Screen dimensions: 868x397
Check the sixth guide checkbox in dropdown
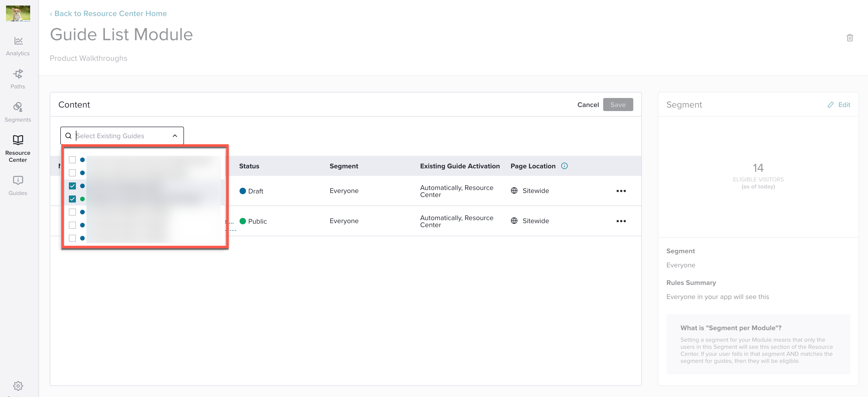pos(72,225)
